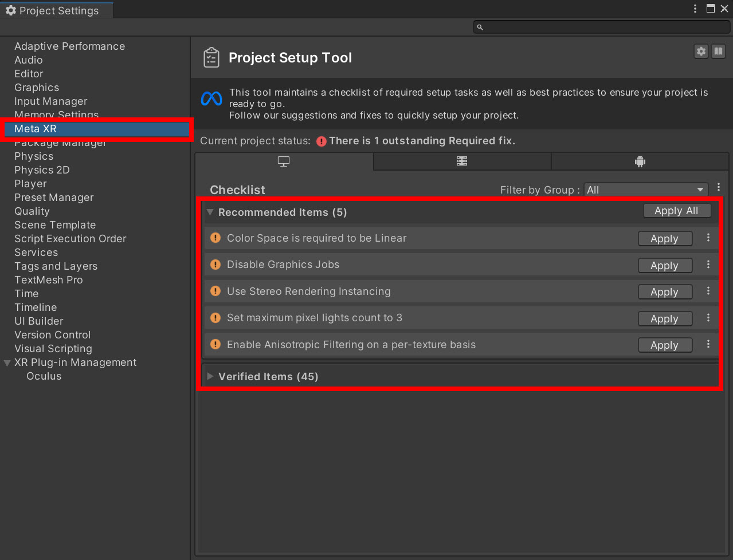Screen dimensions: 733x560
Task: Select Version Control settings
Action: (53, 335)
